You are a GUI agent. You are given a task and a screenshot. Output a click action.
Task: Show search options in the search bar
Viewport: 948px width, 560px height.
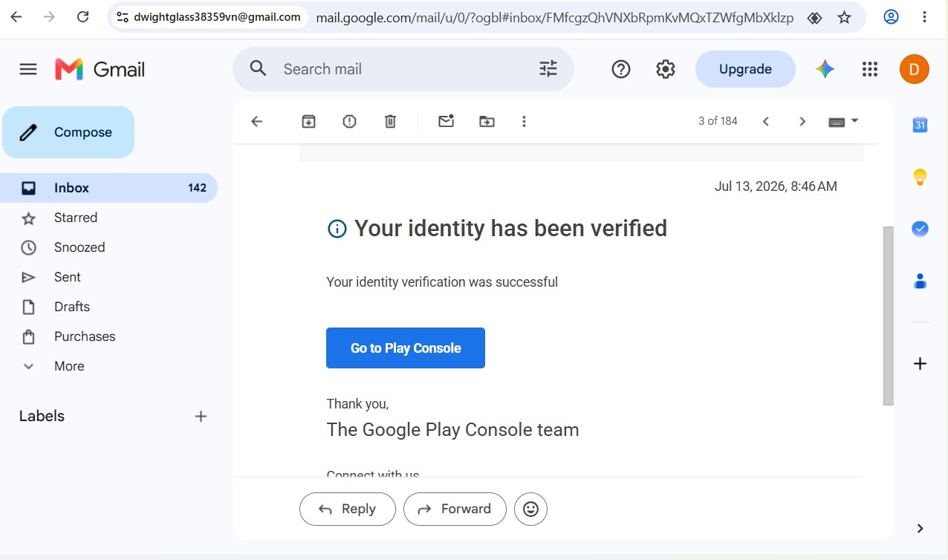click(548, 69)
